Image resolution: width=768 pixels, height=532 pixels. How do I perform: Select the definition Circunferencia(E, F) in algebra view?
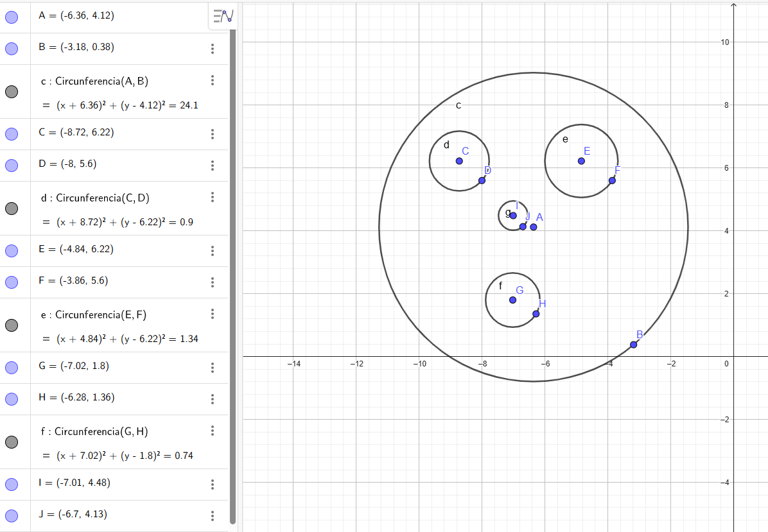tap(103, 314)
